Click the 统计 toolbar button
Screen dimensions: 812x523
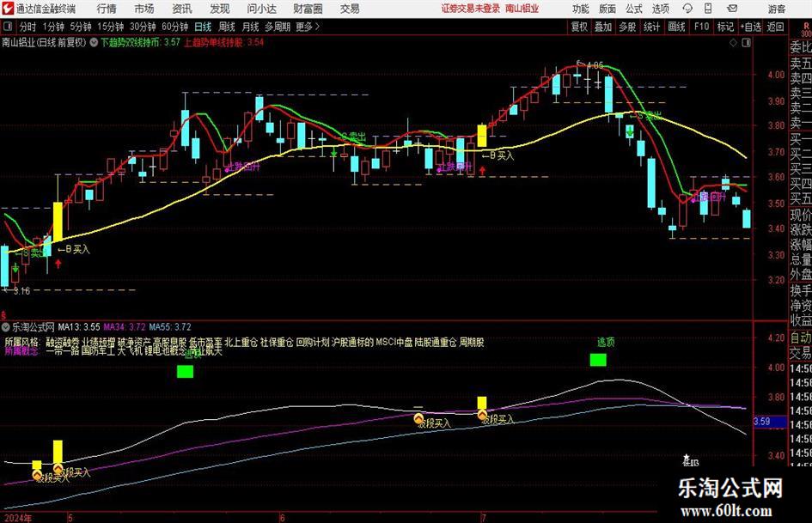[x=651, y=27]
